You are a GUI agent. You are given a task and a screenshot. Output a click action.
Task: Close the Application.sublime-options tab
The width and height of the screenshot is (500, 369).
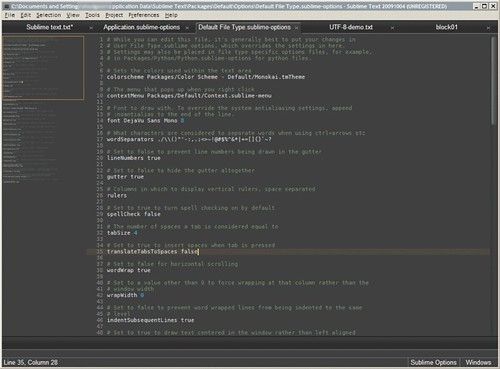187,28
